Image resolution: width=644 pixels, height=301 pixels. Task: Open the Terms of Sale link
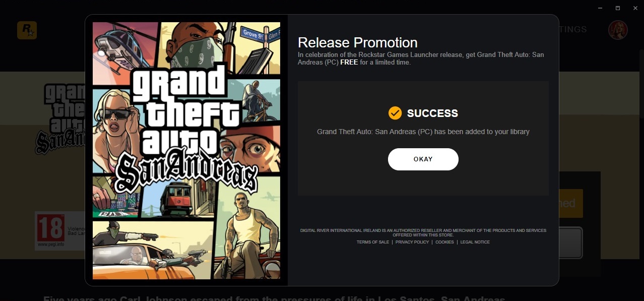373,242
